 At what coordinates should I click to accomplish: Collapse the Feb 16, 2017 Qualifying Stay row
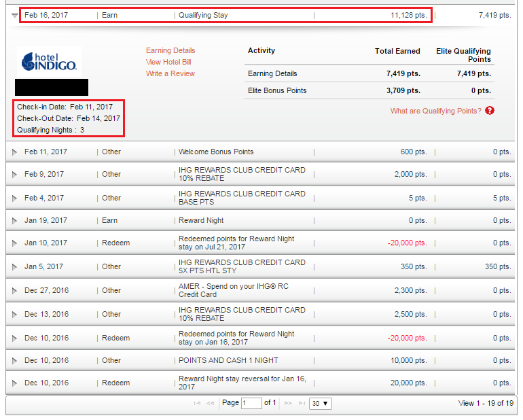click(15, 15)
